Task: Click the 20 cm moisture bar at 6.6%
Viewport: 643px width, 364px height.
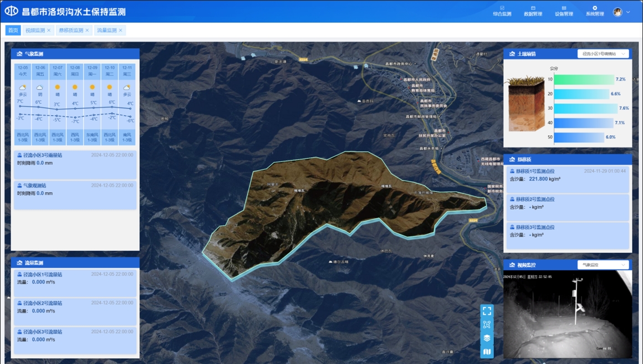Action: 581,94
